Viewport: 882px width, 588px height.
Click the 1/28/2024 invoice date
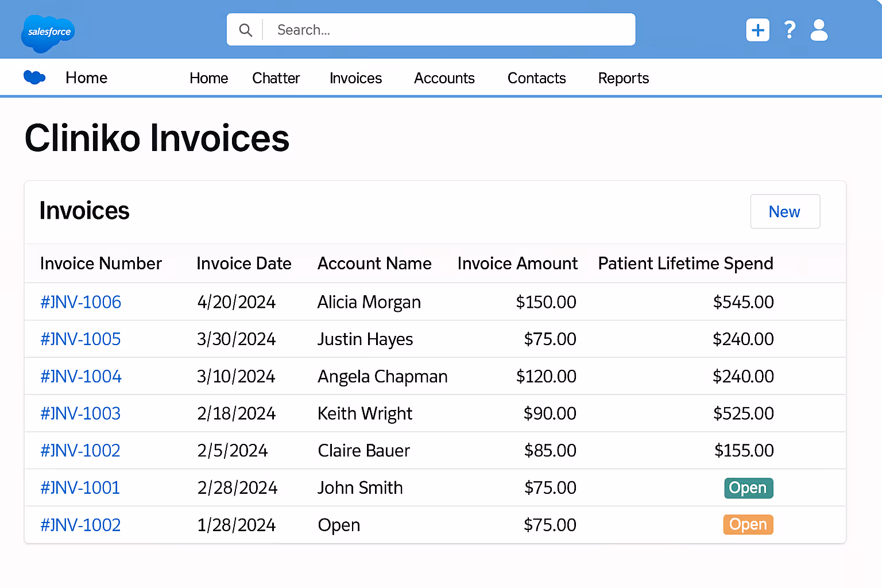point(236,525)
